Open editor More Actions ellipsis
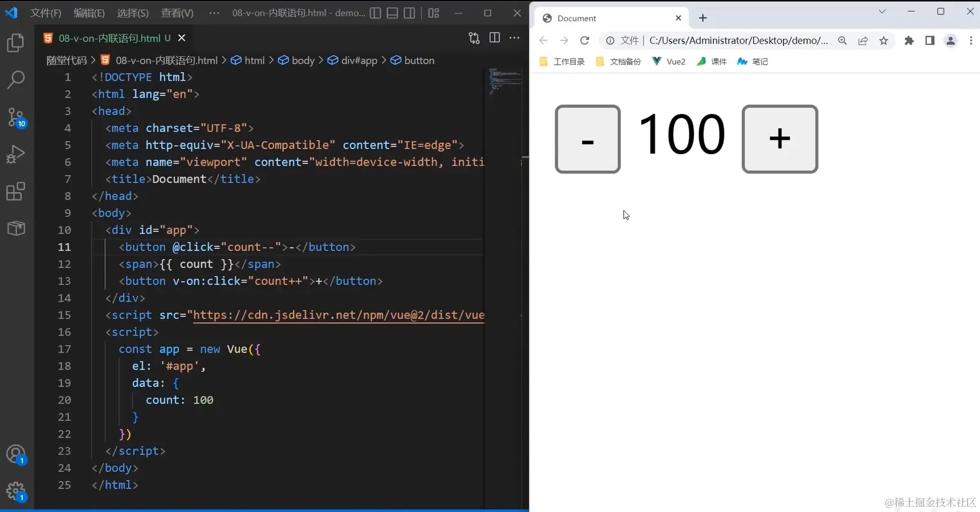Screen dimensions: 980x512 (x=515, y=38)
